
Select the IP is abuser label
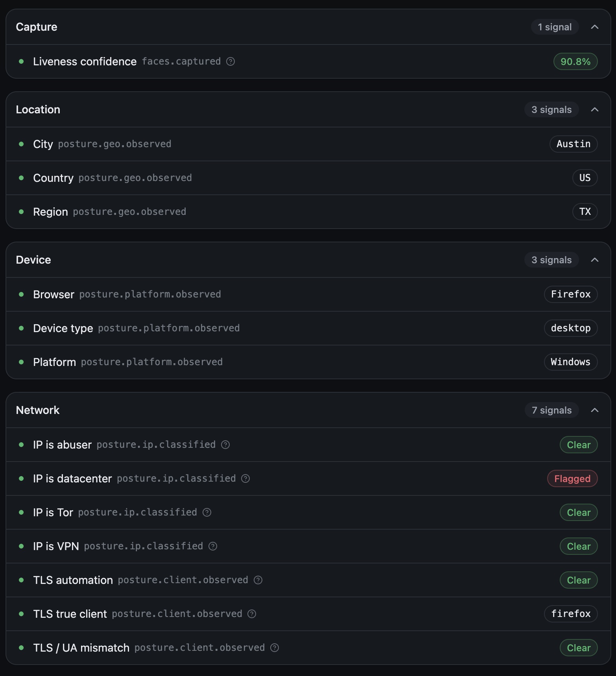[62, 445]
